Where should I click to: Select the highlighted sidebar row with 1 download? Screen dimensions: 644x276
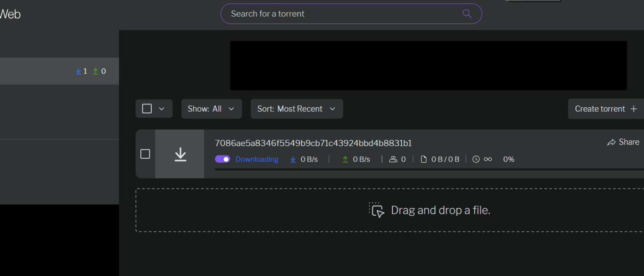[59, 71]
